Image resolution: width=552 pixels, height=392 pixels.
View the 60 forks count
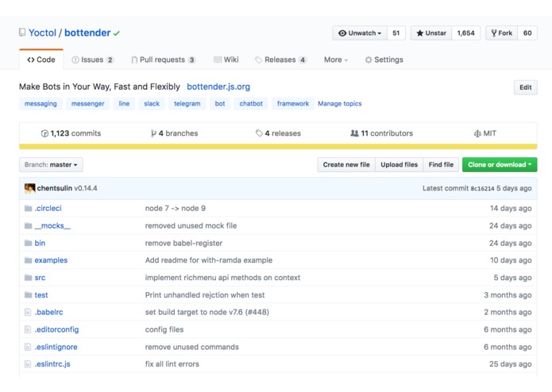[x=527, y=33]
